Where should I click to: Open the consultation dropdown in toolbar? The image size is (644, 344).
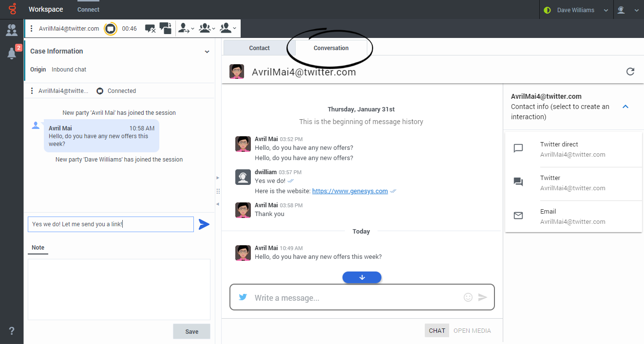(x=228, y=29)
